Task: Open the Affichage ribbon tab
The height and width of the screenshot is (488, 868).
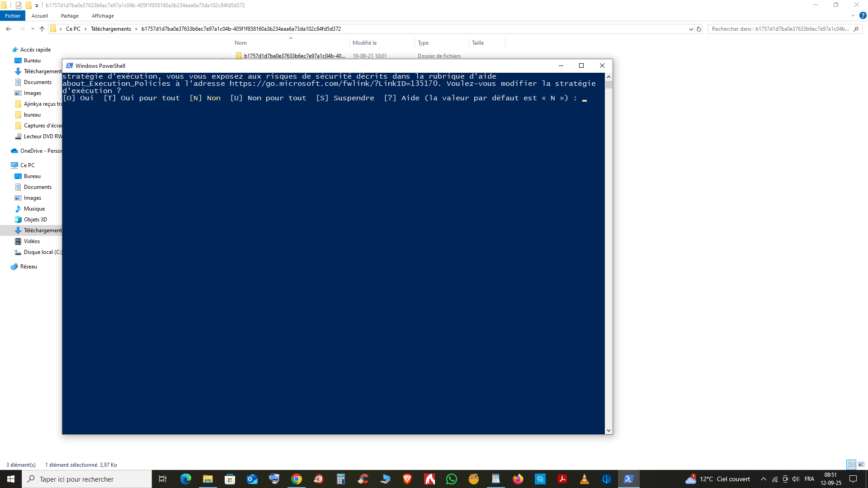Action: (103, 16)
